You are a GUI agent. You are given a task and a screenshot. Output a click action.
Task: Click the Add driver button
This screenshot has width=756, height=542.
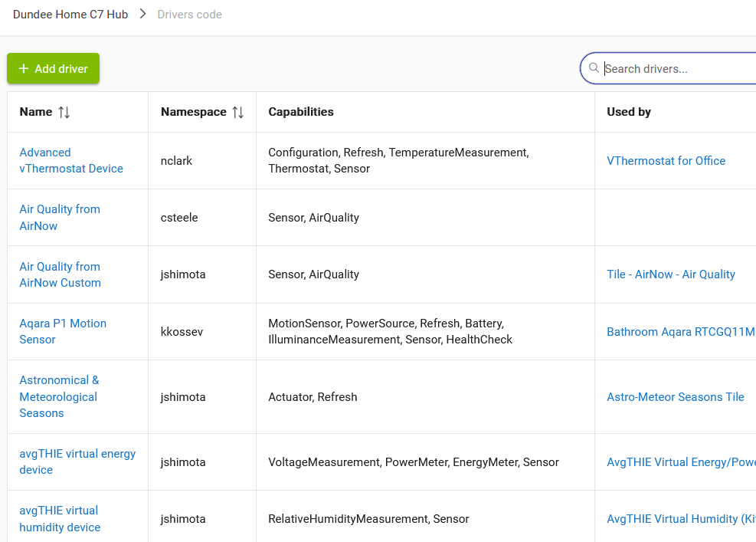53,68
